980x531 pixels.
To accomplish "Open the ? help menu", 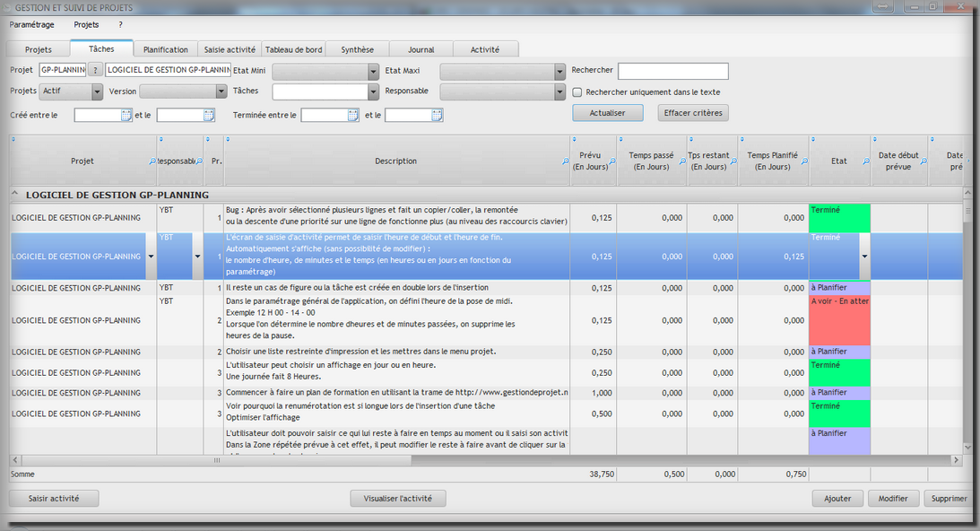I will 121,25.
